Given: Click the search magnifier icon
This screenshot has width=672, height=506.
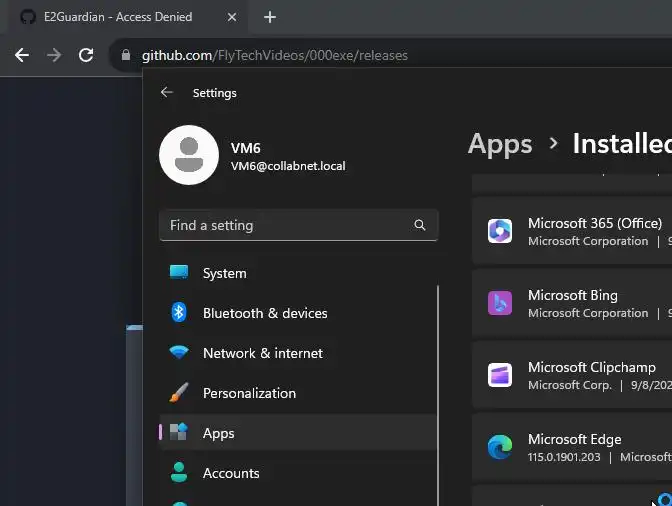Looking at the screenshot, I should tap(420, 225).
